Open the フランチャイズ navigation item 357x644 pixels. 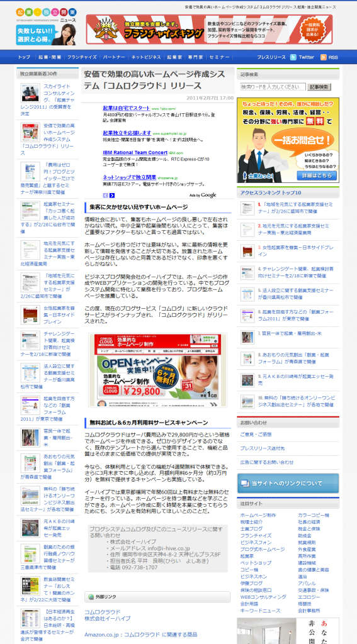pos(82,57)
